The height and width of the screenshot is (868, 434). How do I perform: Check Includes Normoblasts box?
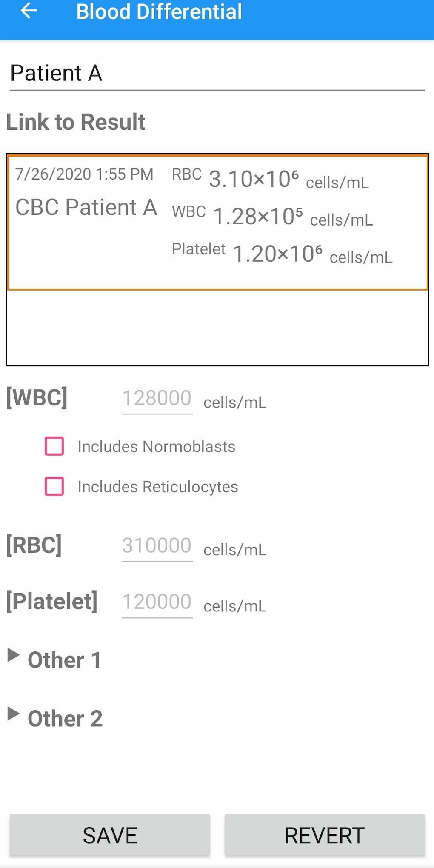[54, 446]
